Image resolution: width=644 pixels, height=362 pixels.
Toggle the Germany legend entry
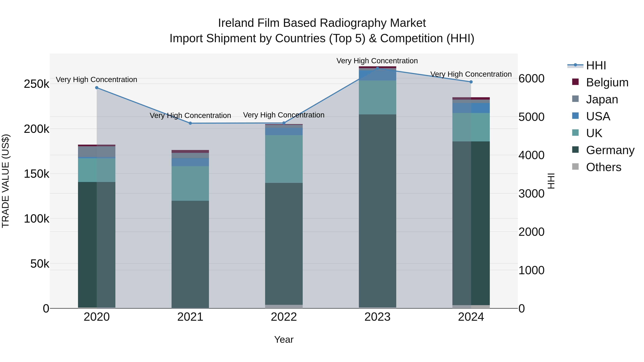point(603,150)
